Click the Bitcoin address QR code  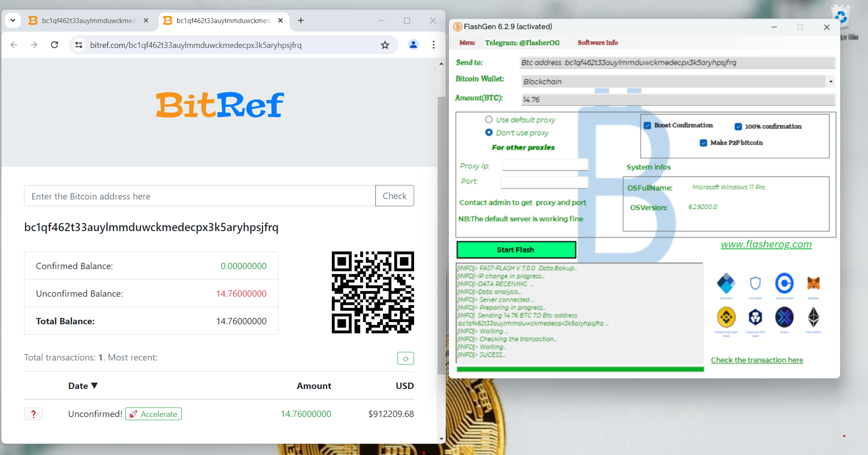click(373, 292)
